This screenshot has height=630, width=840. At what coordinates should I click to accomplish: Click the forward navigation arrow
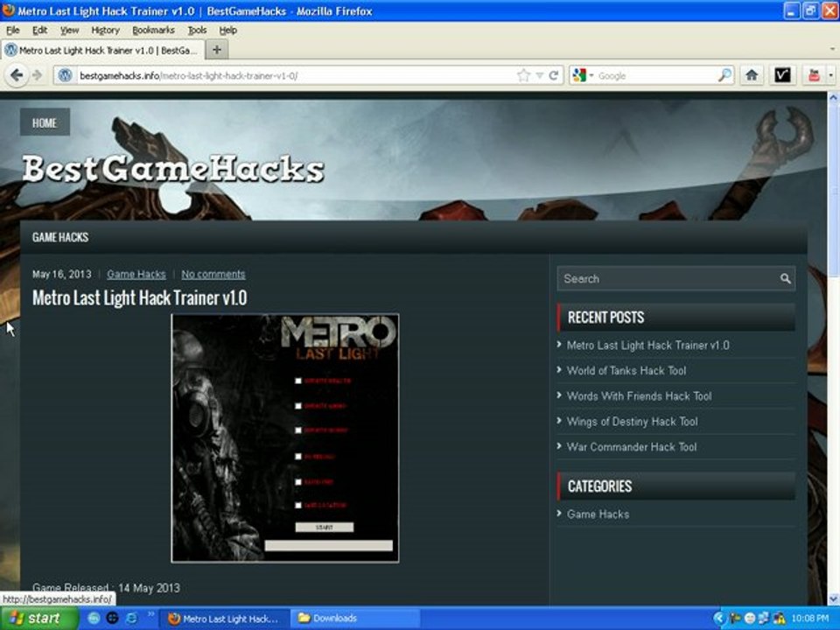pos(37,75)
